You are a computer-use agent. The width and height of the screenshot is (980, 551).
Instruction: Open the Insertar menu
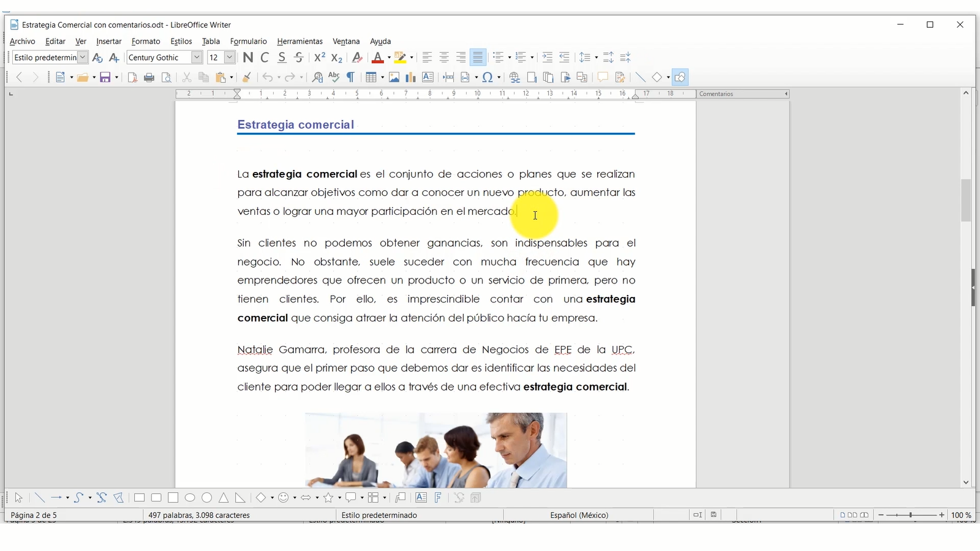pyautogui.click(x=109, y=41)
